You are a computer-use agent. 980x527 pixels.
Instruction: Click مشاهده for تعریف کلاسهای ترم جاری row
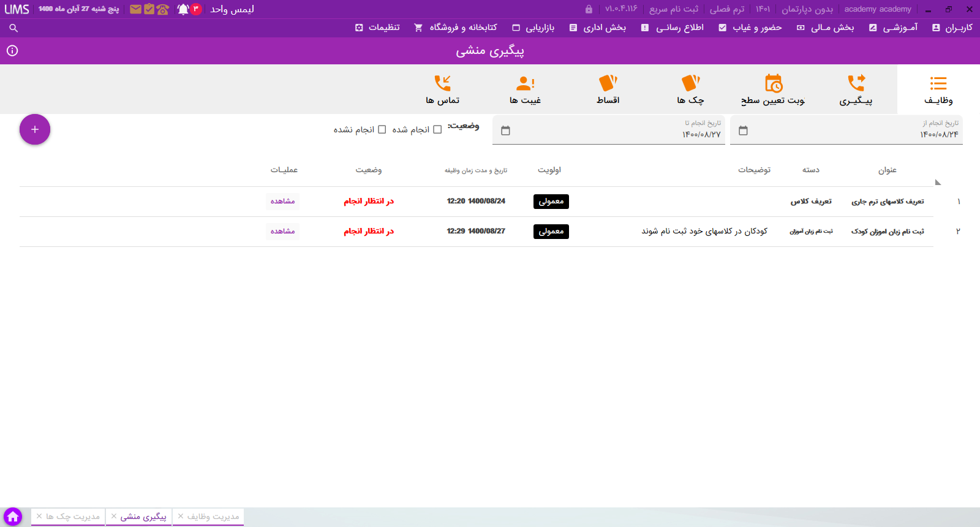pyautogui.click(x=282, y=201)
